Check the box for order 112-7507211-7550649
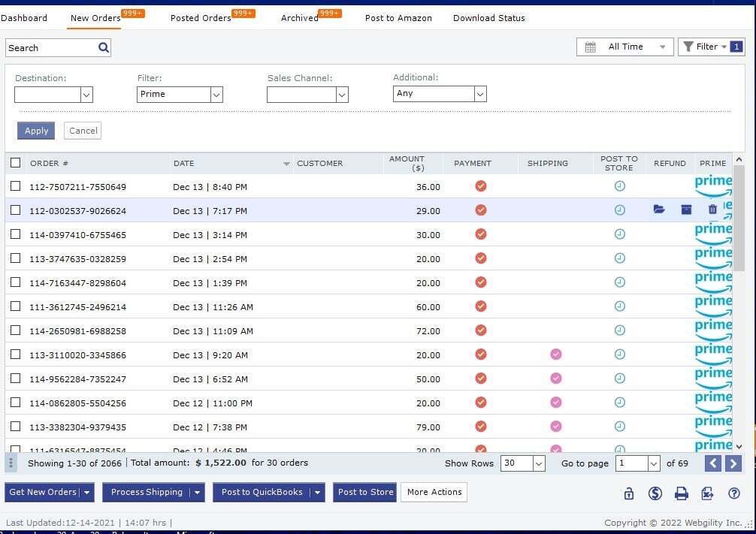 [x=16, y=186]
